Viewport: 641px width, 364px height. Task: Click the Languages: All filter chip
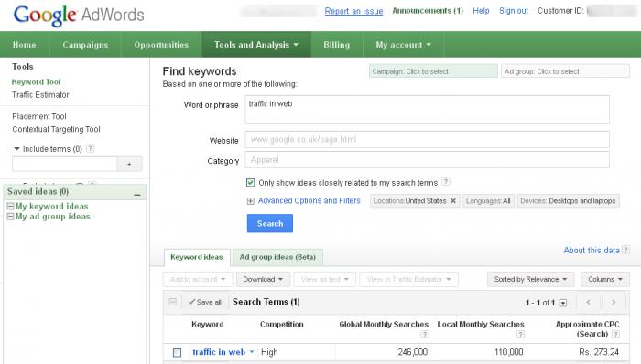(488, 201)
